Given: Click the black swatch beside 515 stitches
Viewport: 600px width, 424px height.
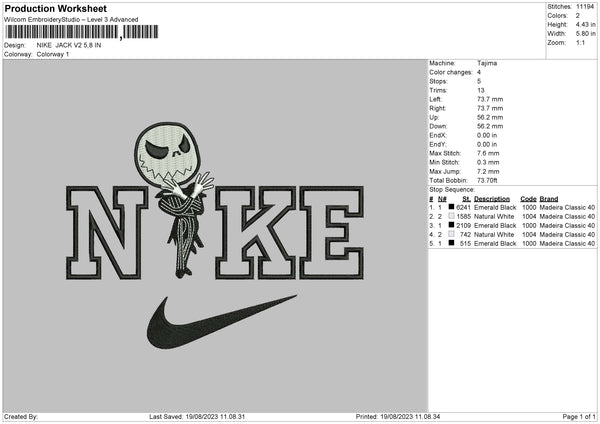Looking at the screenshot, I should click(x=451, y=243).
